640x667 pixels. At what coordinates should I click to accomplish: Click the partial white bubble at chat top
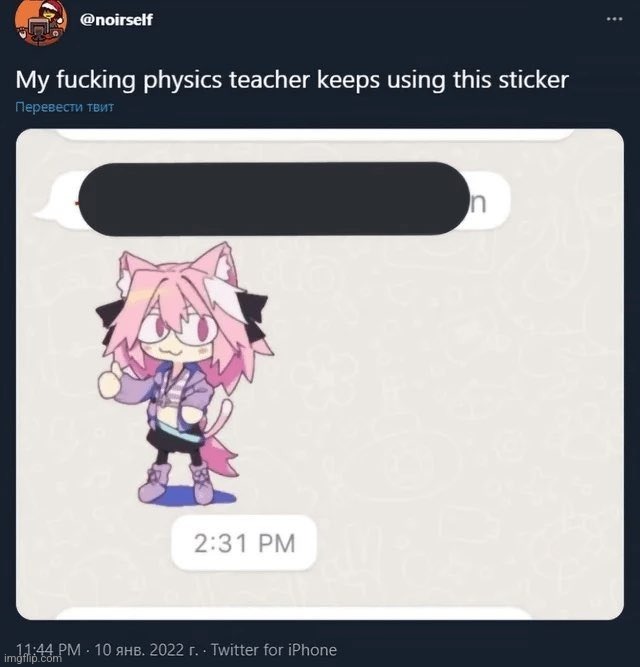pos(320,134)
